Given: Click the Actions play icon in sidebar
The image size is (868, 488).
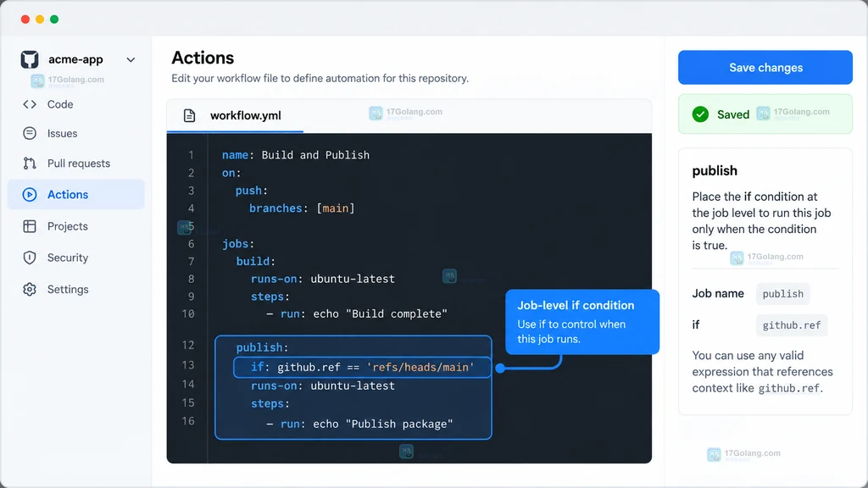Looking at the screenshot, I should coord(30,194).
